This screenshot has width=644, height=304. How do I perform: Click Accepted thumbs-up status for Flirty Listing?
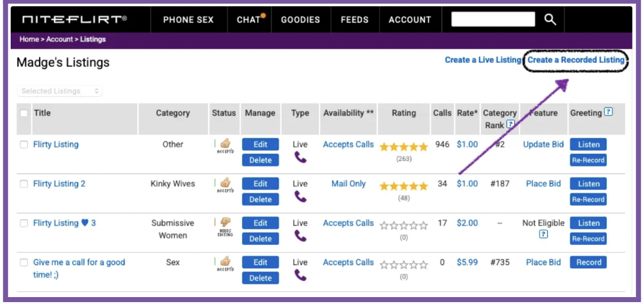pyautogui.click(x=225, y=146)
